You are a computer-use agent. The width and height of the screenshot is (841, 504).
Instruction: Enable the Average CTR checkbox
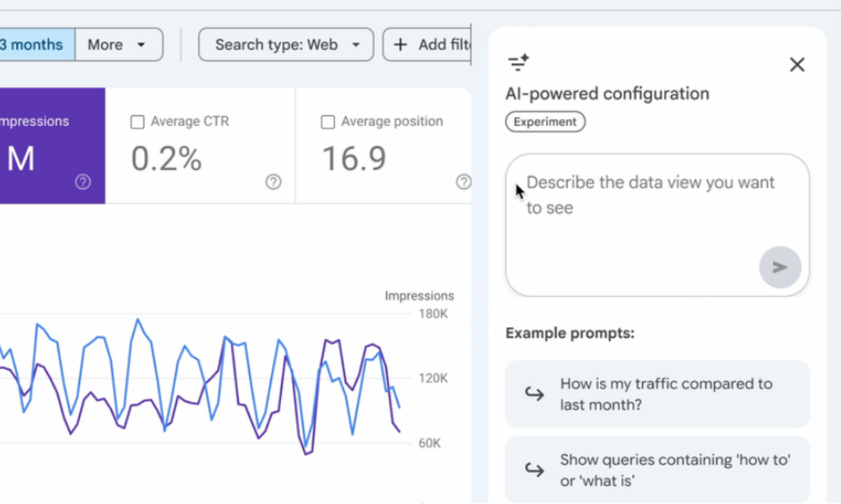click(x=138, y=122)
